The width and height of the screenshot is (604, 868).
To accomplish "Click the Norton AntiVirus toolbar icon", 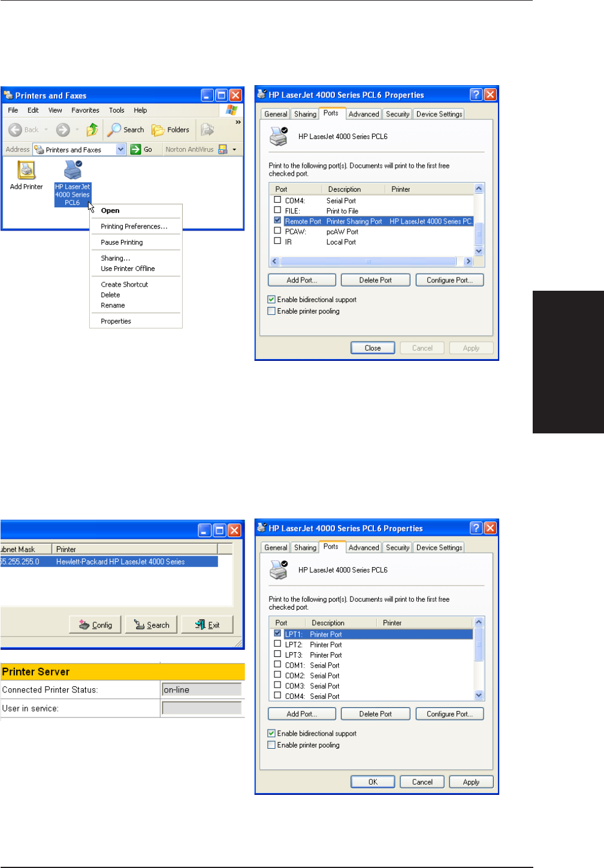I will click(x=223, y=149).
